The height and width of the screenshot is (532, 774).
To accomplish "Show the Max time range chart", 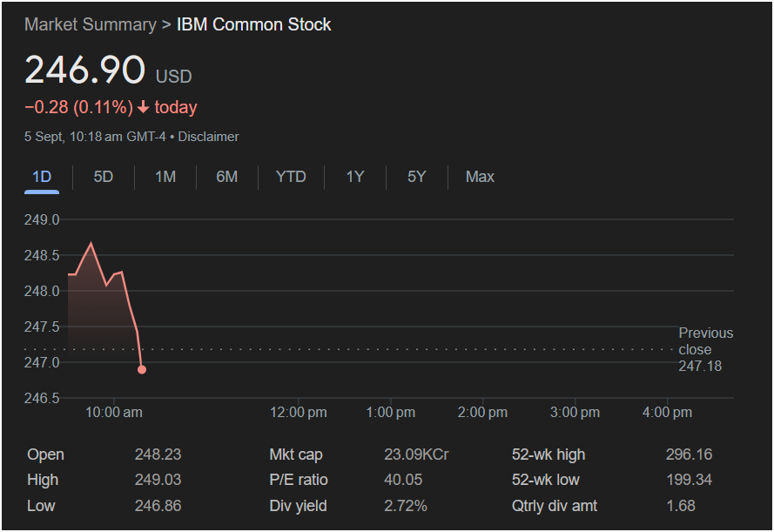I will tap(480, 177).
